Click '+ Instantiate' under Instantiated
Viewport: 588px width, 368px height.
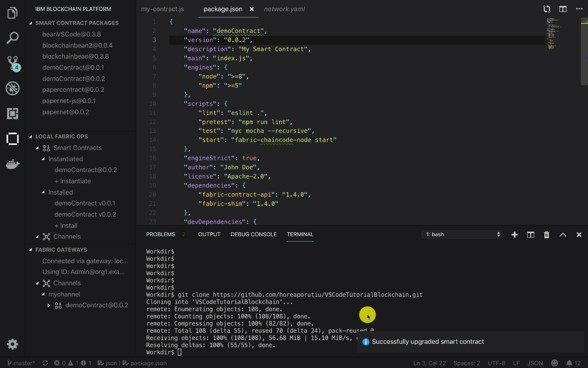[73, 181]
